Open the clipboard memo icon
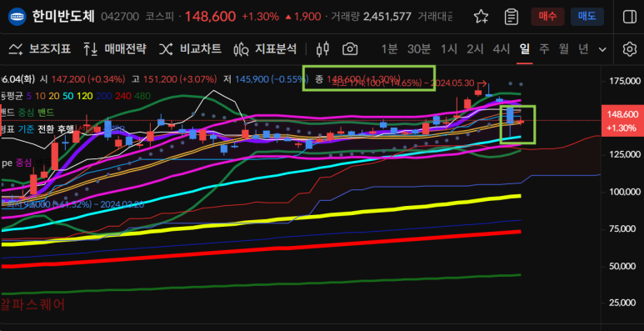The width and height of the screenshot is (644, 331). pos(512,17)
